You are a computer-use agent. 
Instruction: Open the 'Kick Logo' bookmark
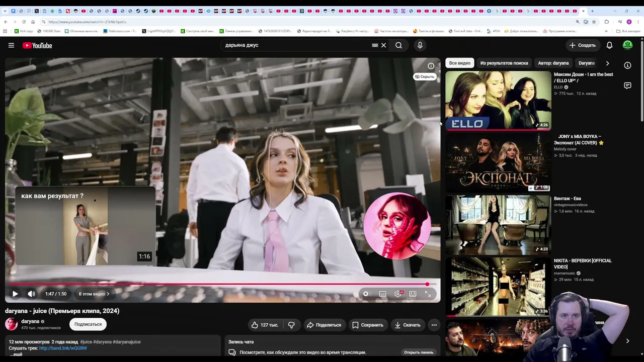point(23,31)
